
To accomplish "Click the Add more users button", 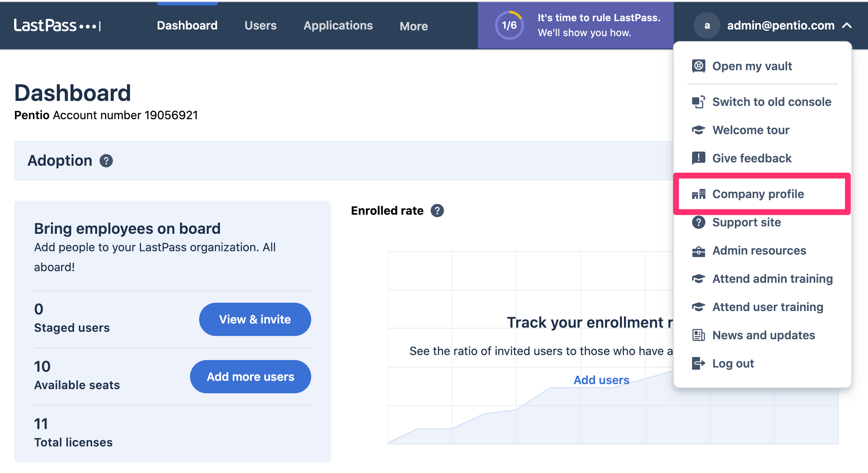I will (251, 377).
